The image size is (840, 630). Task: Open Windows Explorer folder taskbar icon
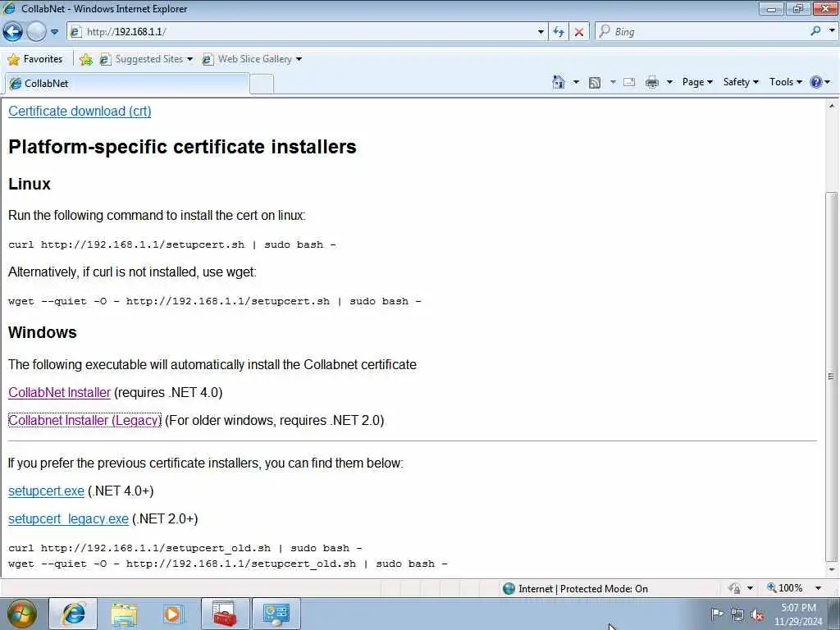125,614
